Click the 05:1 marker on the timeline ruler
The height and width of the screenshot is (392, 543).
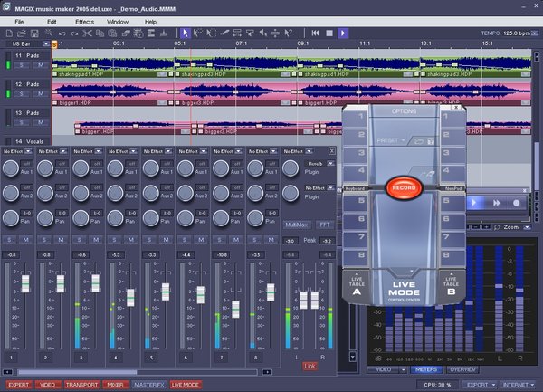click(180, 43)
